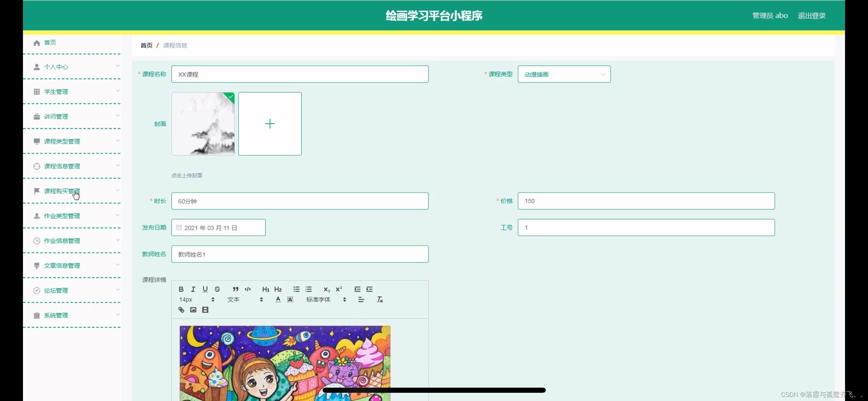Insert a video into the editor
This screenshot has width=868, height=401.
[x=205, y=310]
